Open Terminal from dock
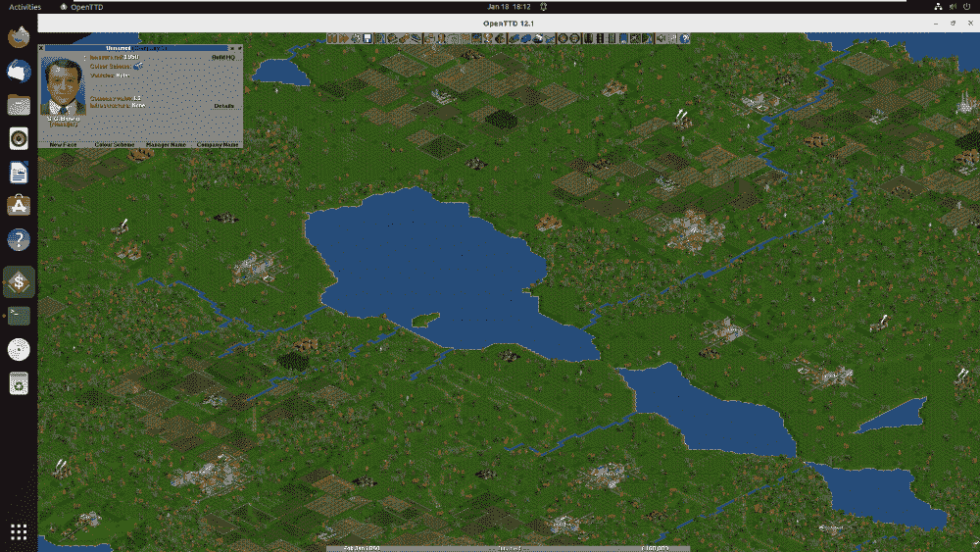 click(19, 316)
